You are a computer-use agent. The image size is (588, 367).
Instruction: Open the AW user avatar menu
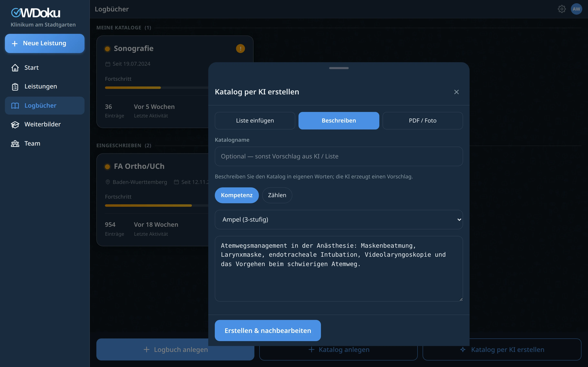click(x=576, y=9)
